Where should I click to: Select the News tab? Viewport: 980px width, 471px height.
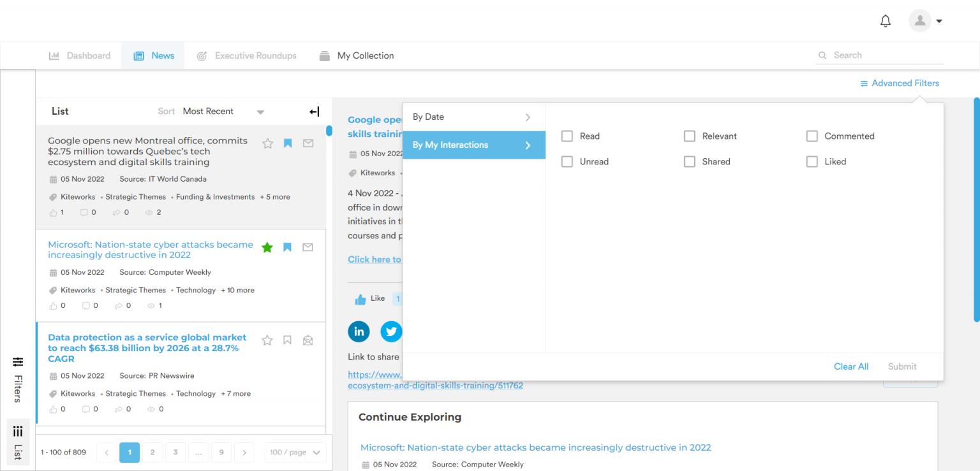coord(153,55)
